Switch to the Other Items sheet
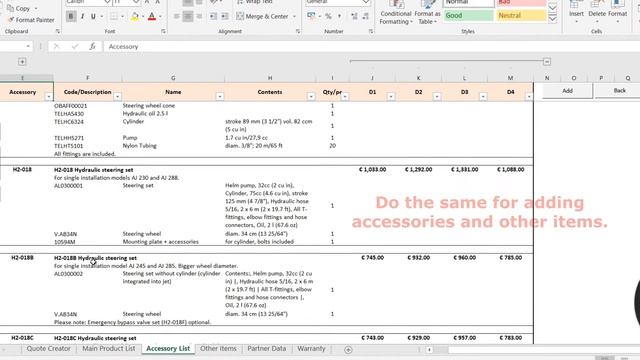This screenshot has width=640, height=360. pos(218,349)
